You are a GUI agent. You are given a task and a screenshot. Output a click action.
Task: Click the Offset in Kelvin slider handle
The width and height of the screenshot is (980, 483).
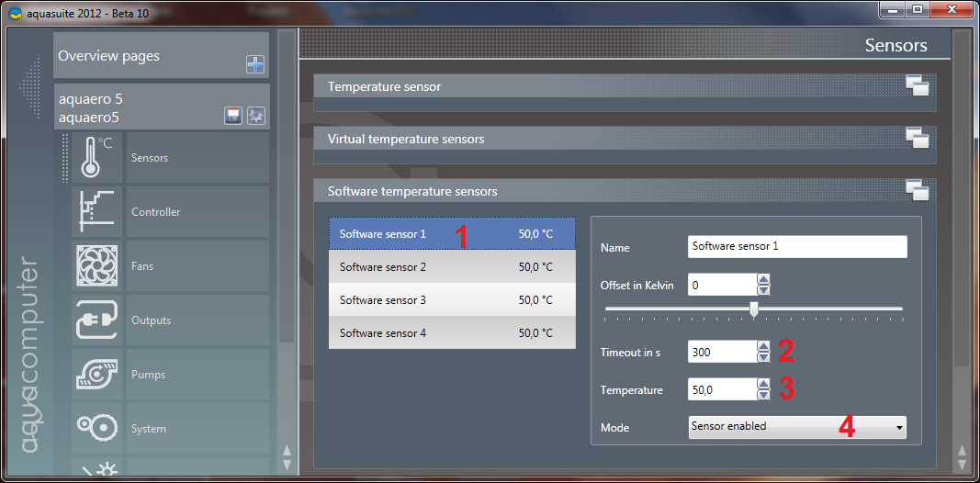(754, 309)
